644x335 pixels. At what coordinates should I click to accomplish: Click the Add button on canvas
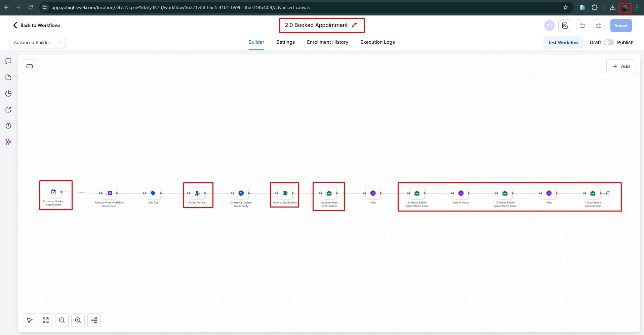coord(621,66)
